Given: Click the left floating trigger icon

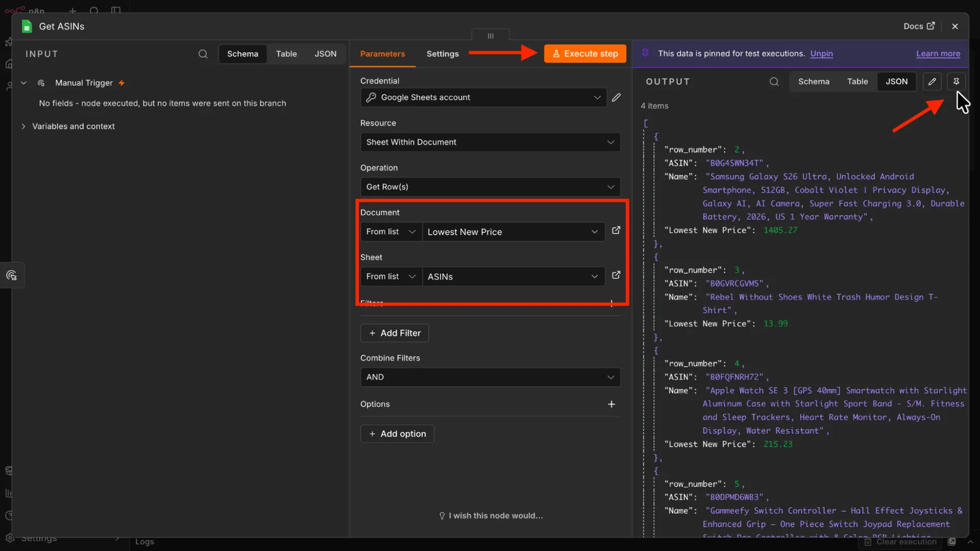Looking at the screenshot, I should [x=12, y=275].
